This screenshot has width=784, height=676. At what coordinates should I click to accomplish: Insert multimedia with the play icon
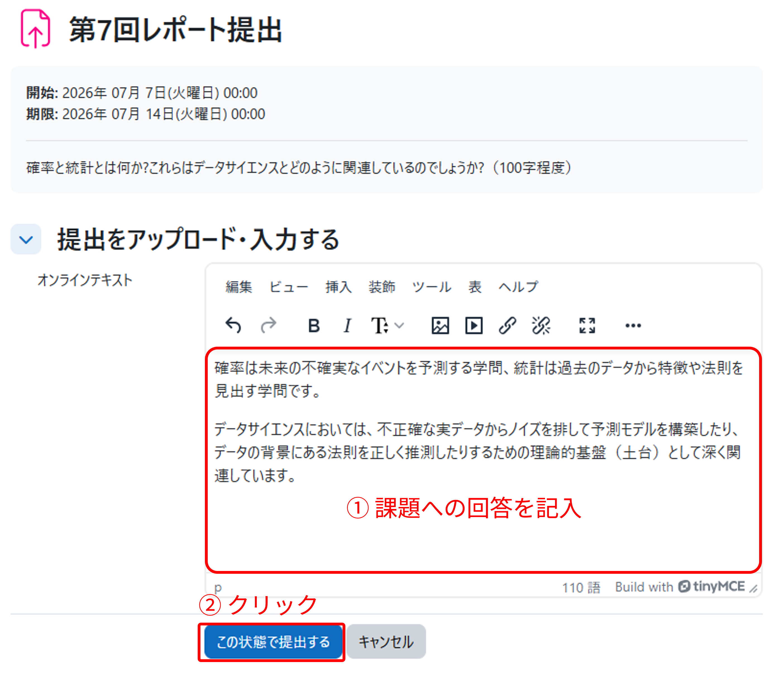pyautogui.click(x=474, y=325)
